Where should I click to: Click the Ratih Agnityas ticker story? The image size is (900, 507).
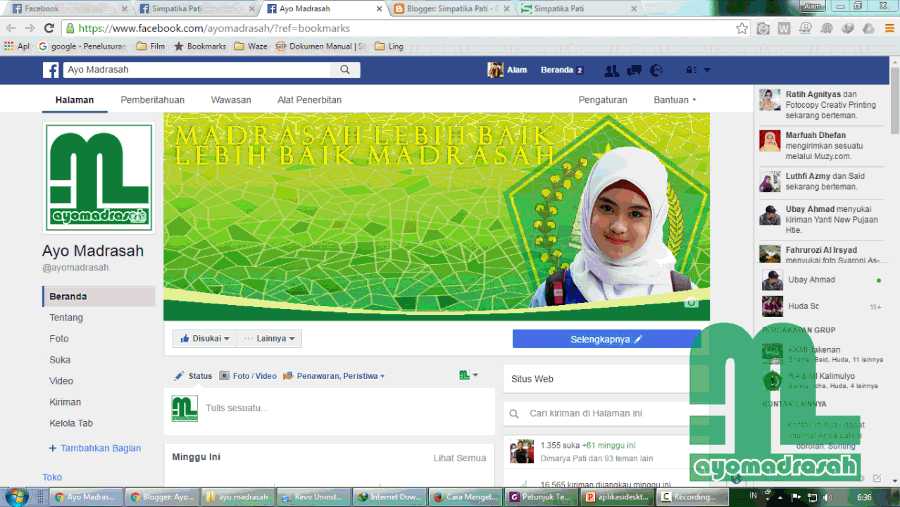click(822, 105)
